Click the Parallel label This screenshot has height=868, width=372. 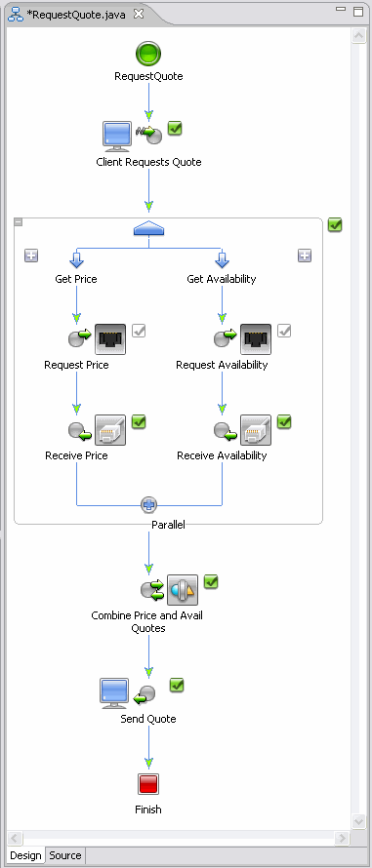click(x=168, y=525)
